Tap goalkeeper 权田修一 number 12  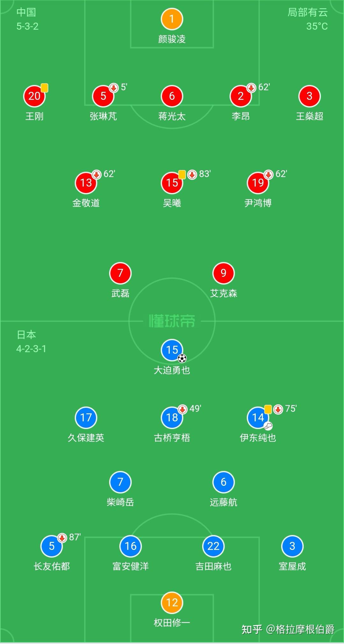(x=172, y=603)
